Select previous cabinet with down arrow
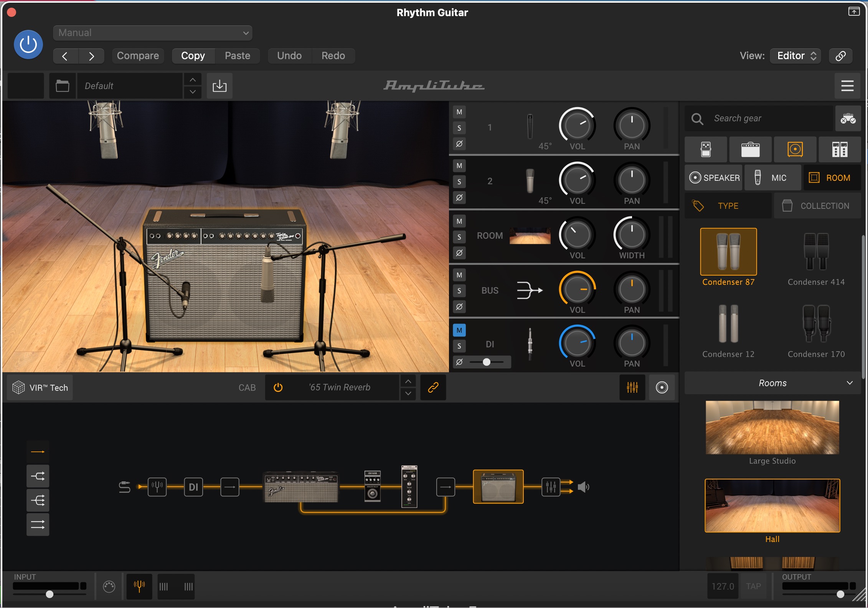The height and width of the screenshot is (608, 868). 408,394
